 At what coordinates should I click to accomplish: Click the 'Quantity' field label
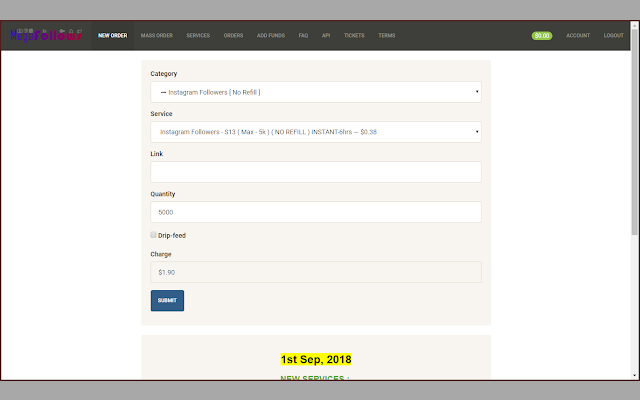pyautogui.click(x=162, y=194)
